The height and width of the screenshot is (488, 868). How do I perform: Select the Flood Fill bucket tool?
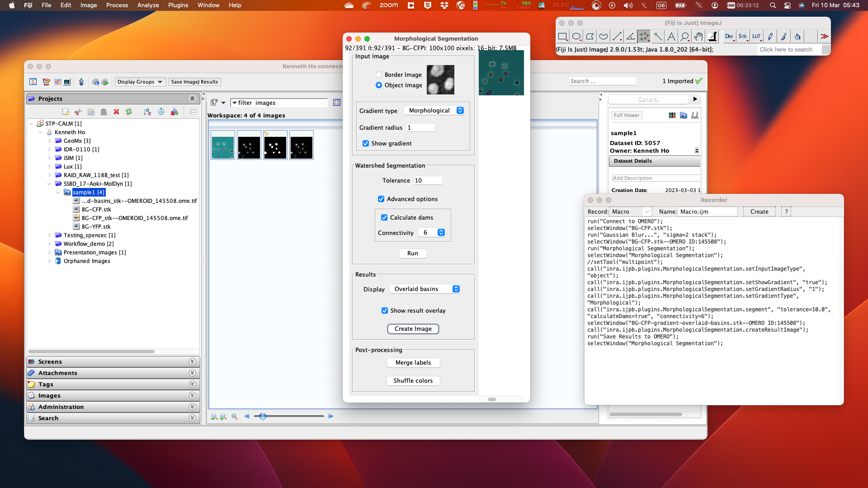tap(797, 37)
